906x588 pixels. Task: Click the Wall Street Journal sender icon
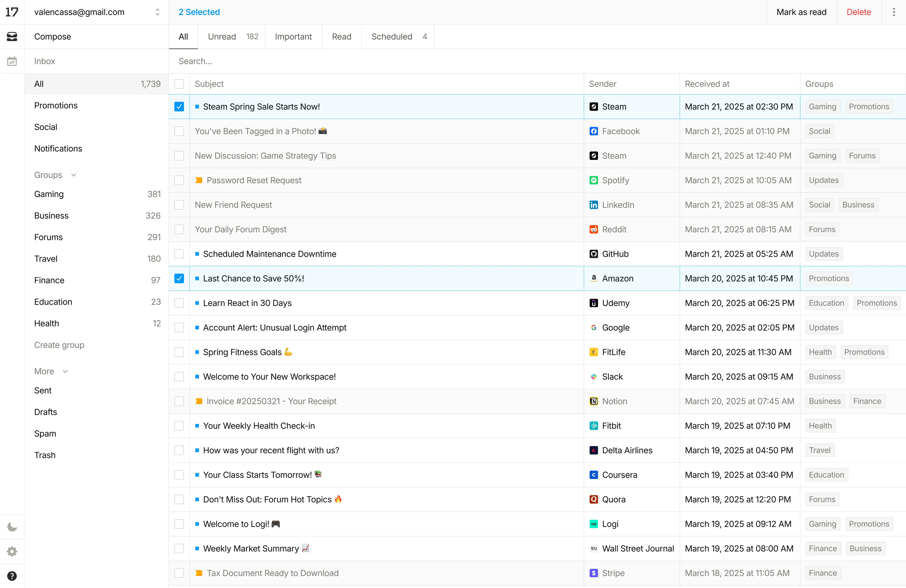tap(593, 548)
